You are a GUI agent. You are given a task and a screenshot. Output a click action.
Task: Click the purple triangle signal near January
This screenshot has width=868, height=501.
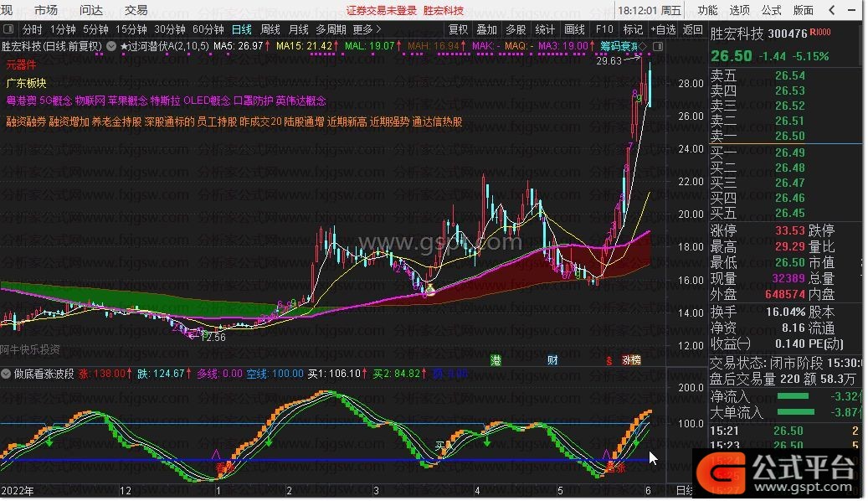(x=216, y=454)
